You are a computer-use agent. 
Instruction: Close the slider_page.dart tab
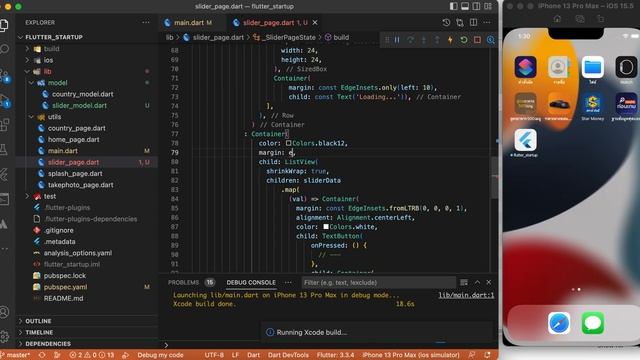tap(315, 22)
